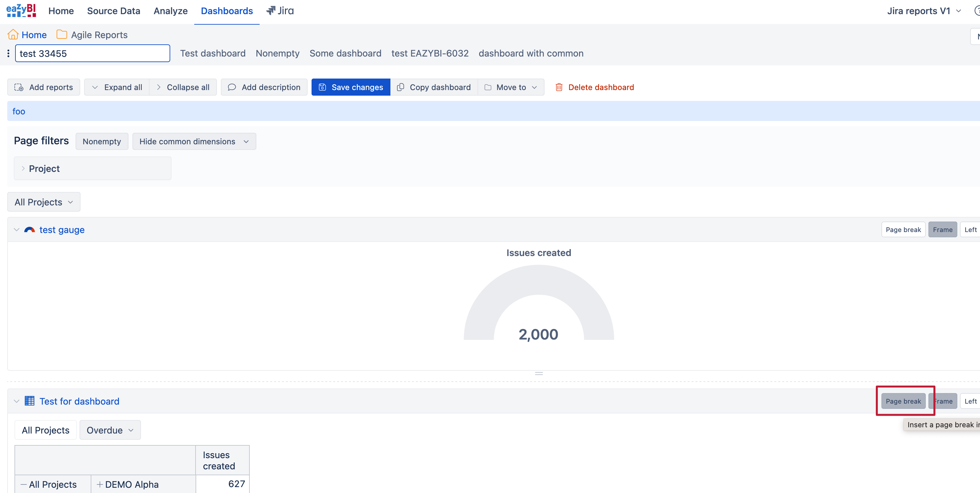Viewport: 980px width, 493px height.
Task: Open the Test for dashboard report link
Action: click(x=80, y=401)
